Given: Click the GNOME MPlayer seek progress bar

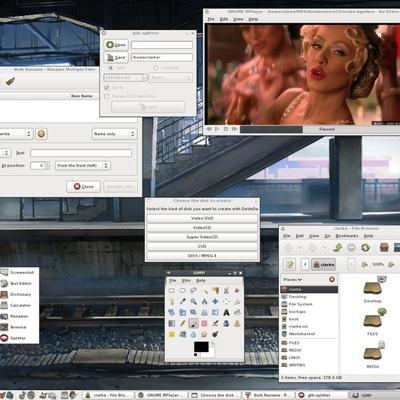Looking at the screenshot, I should point(271,129).
